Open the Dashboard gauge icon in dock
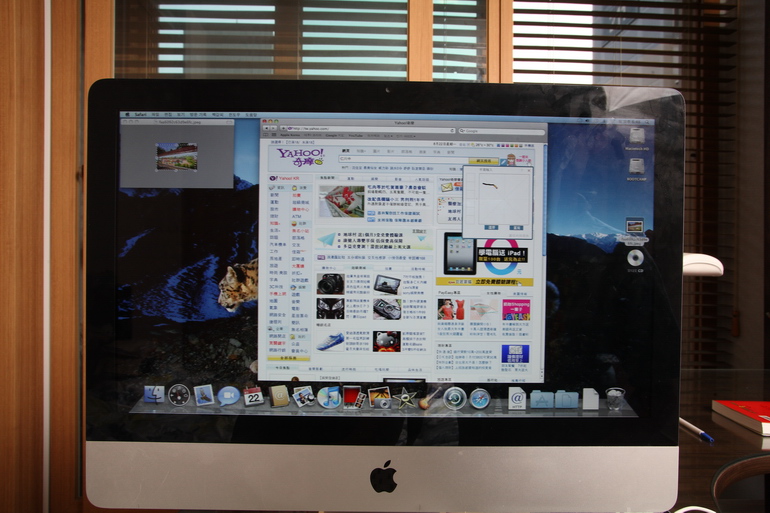 (179, 395)
